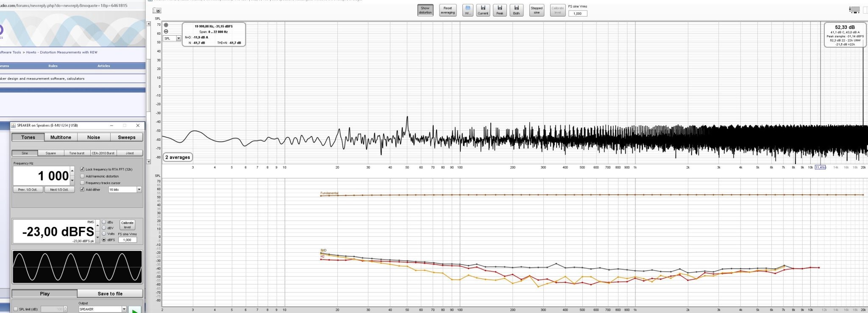Select the Sine waveform tab
Screen dimensions: 868x313
(25, 153)
